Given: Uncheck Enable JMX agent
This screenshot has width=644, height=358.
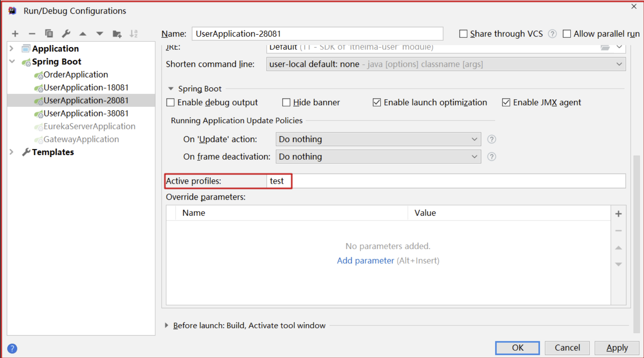Looking at the screenshot, I should pyautogui.click(x=506, y=102).
